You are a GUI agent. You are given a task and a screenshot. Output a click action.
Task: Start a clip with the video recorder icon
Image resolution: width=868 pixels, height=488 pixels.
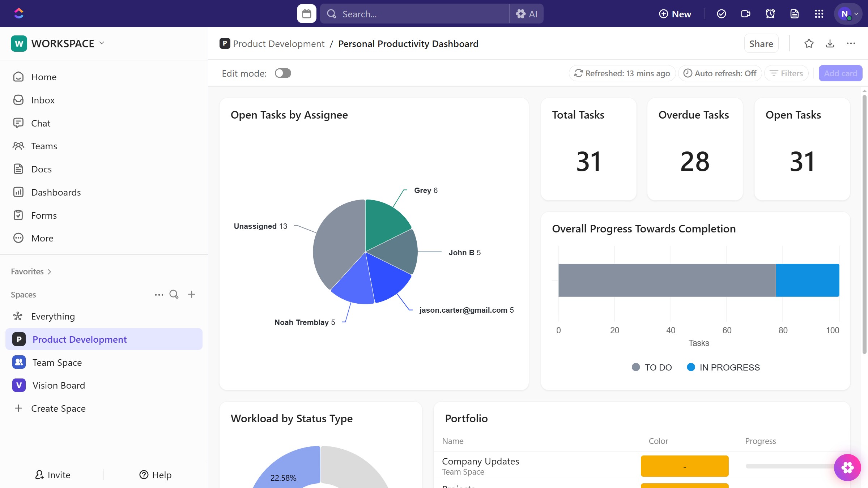(745, 13)
